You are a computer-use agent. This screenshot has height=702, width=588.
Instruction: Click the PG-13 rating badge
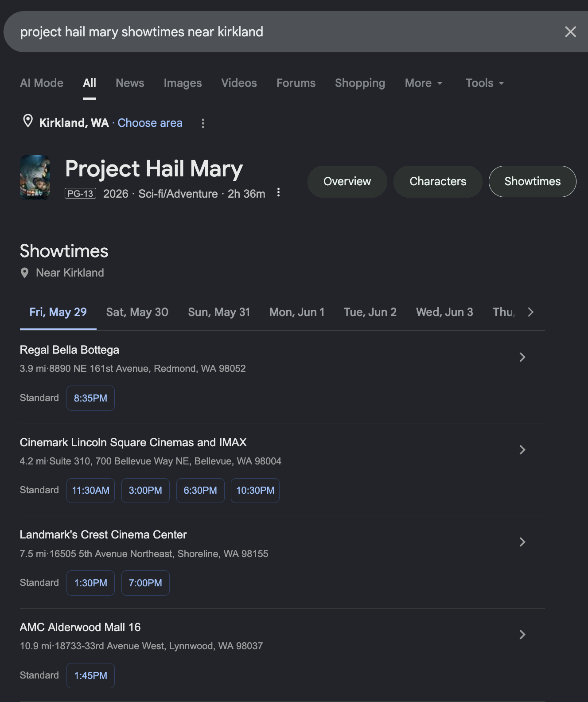[80, 193]
